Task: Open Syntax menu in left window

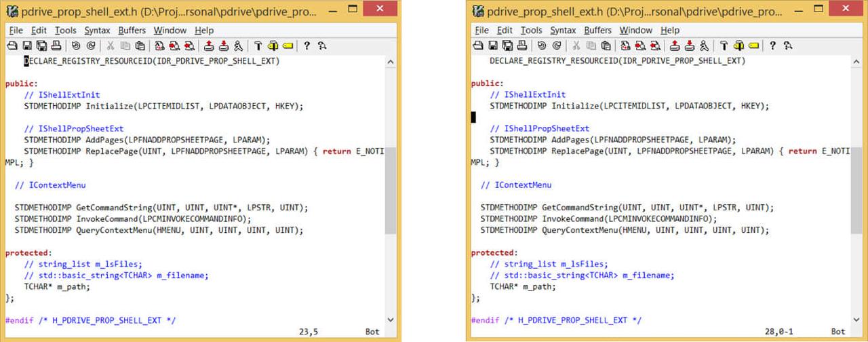Action: [x=98, y=31]
